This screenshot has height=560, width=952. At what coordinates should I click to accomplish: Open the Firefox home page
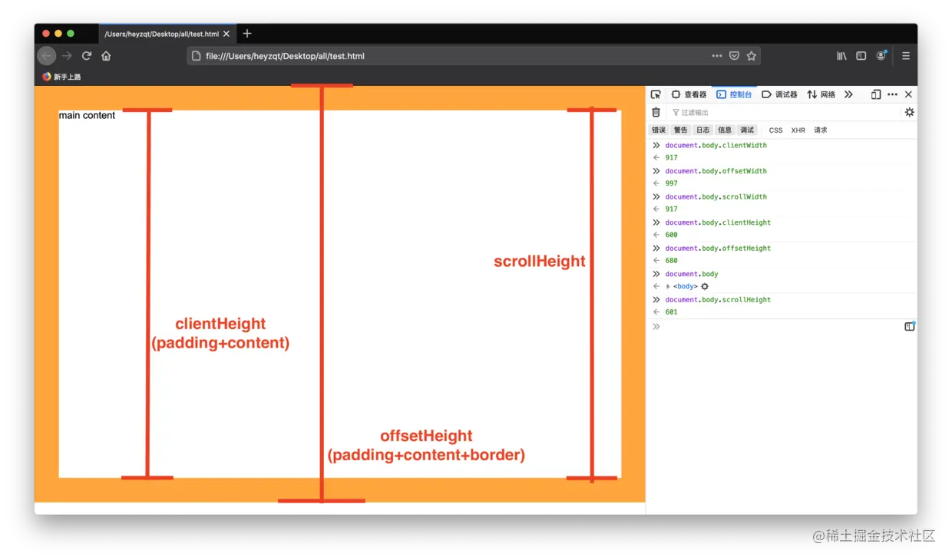tap(106, 56)
